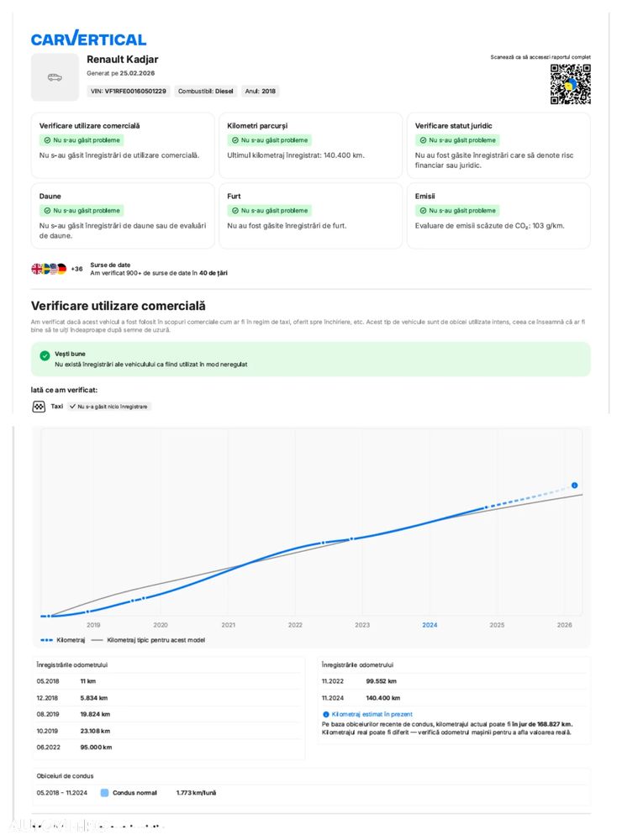Click the estimated mileage dot at chart end
Screen dimensions: 622x840
pyautogui.click(x=574, y=486)
